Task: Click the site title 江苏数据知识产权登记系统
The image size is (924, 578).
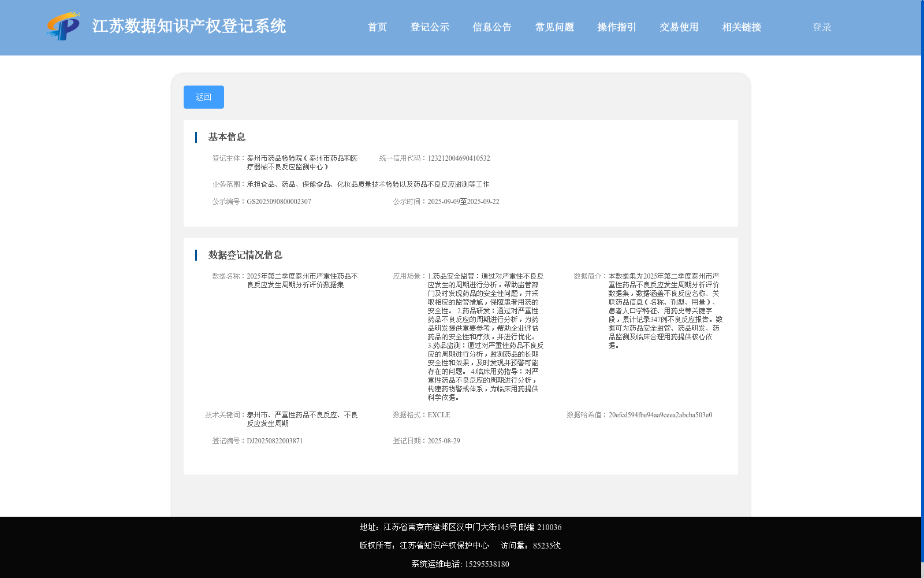Action: coord(189,26)
